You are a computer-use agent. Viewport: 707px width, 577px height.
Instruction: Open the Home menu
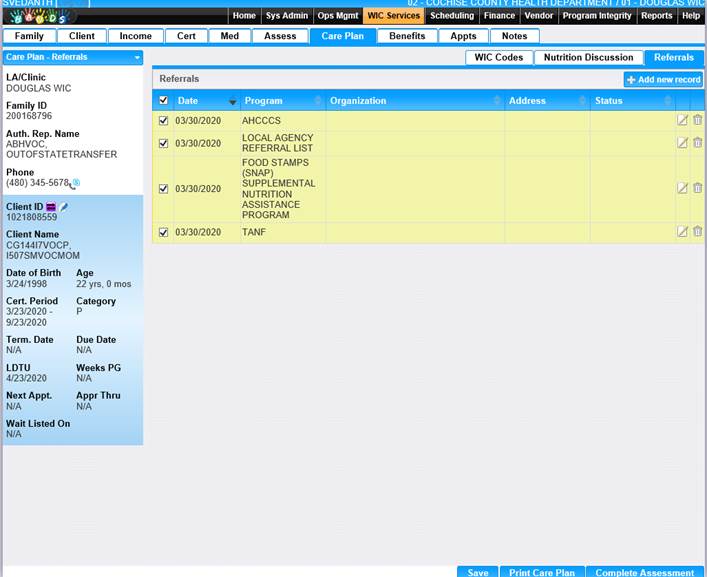click(244, 16)
